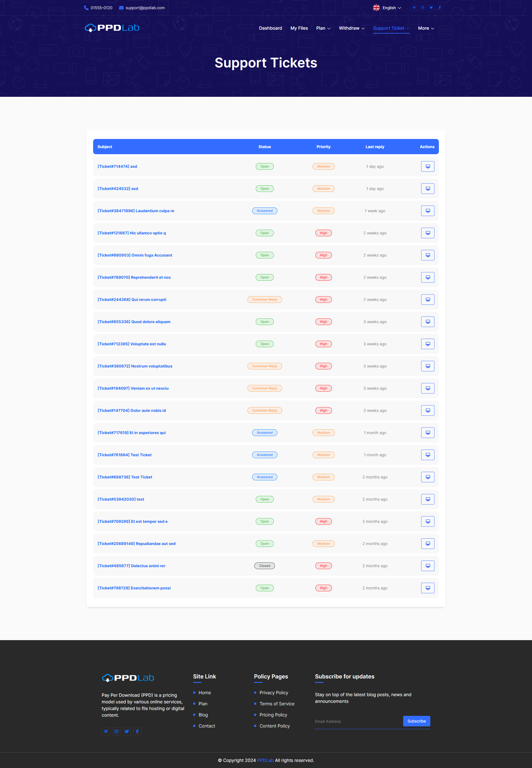View details icon for Ticket#761884 Test Ticket
532x768 pixels.
[427, 455]
